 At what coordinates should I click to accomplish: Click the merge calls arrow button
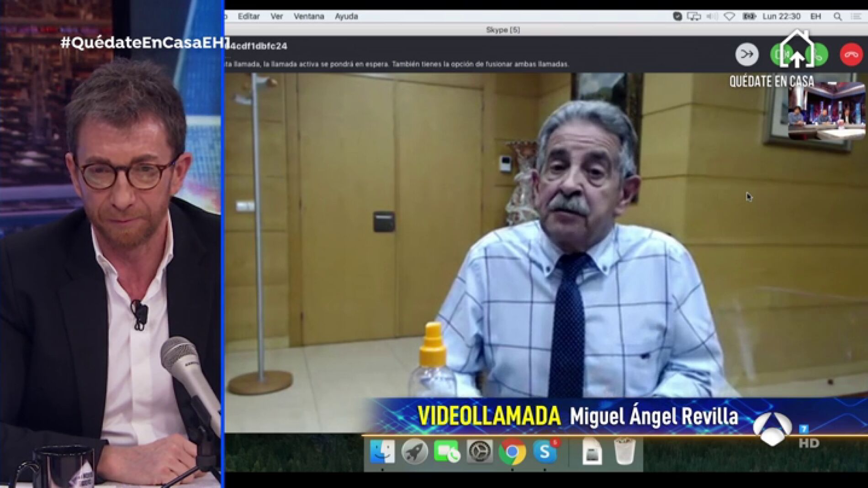point(747,55)
